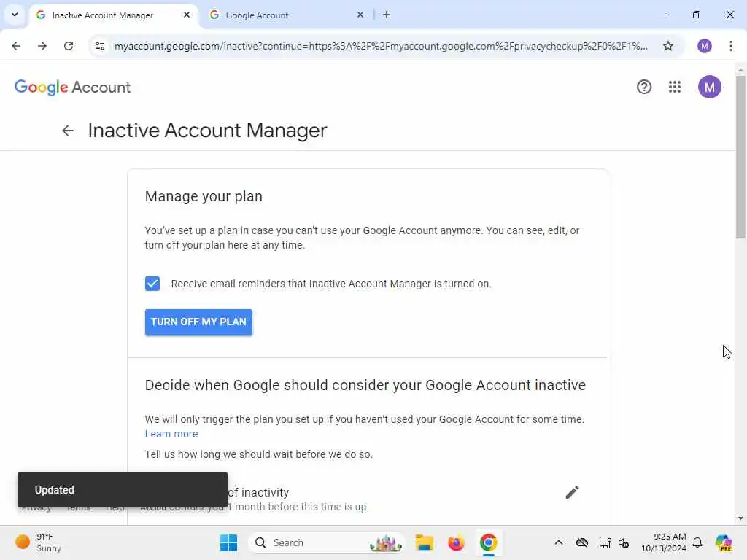Click the address bar URL
Screen dimensions: 747x560
click(x=381, y=46)
